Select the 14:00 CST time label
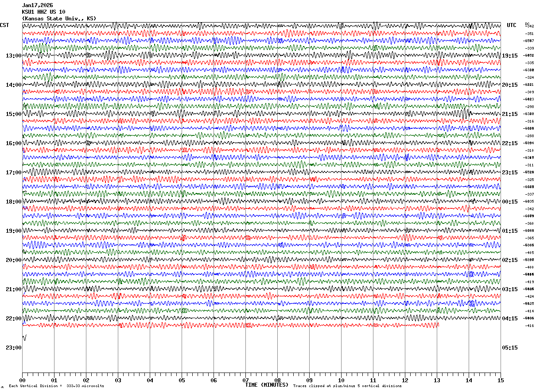The image size is (536, 392). click(x=14, y=85)
